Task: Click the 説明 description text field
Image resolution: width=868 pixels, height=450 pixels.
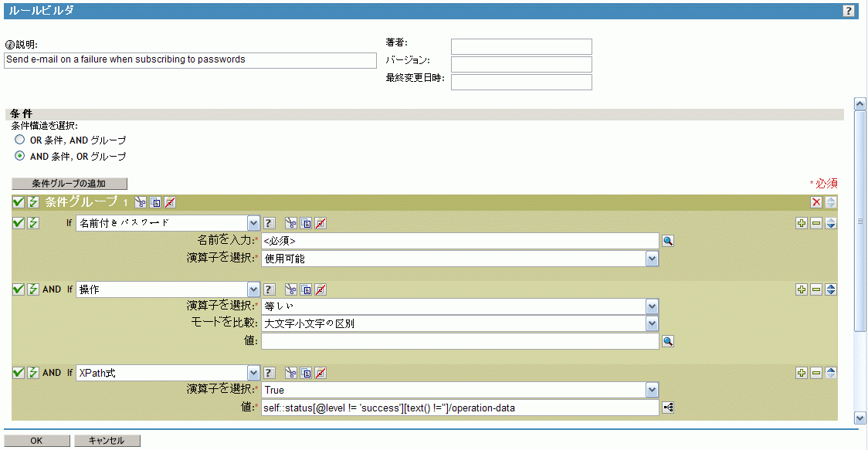Action: click(x=190, y=60)
